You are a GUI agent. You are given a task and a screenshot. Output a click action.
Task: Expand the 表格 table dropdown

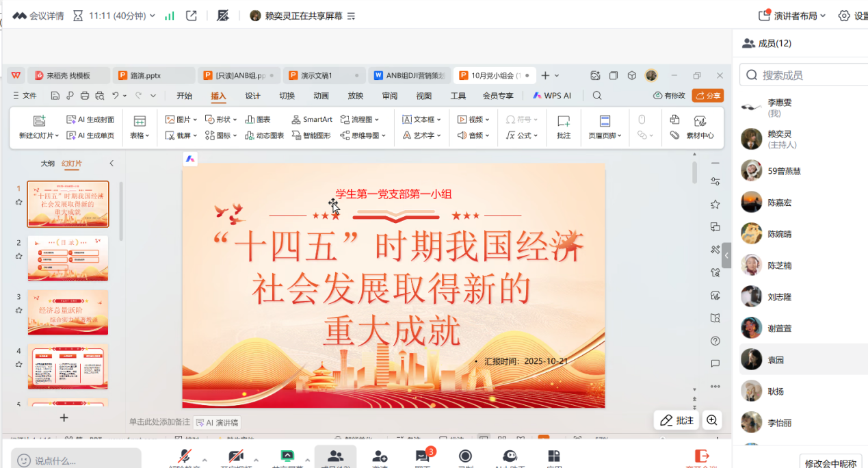[140, 135]
